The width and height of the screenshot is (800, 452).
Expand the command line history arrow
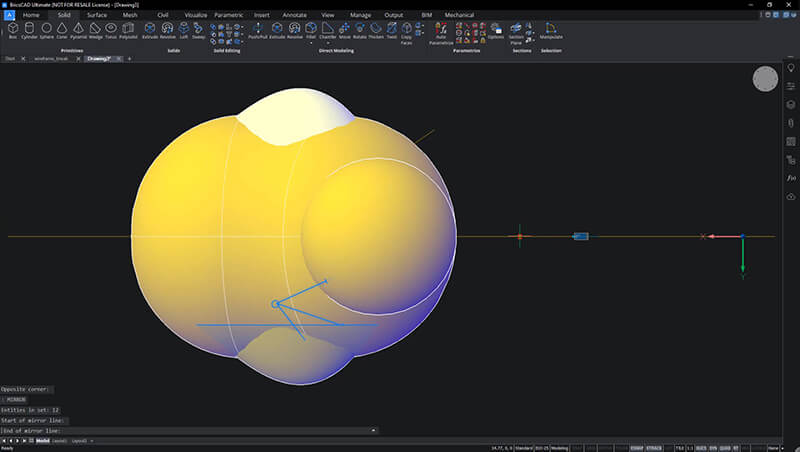tap(373, 431)
